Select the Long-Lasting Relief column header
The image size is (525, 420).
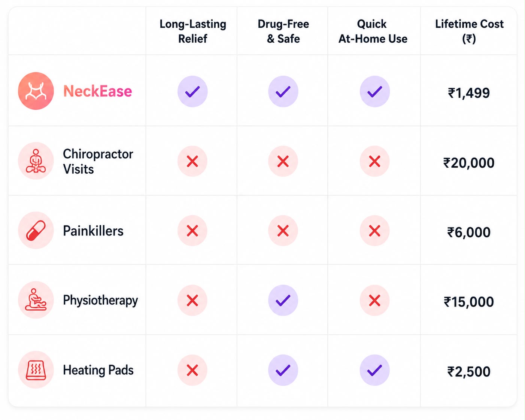pyautogui.click(x=193, y=31)
